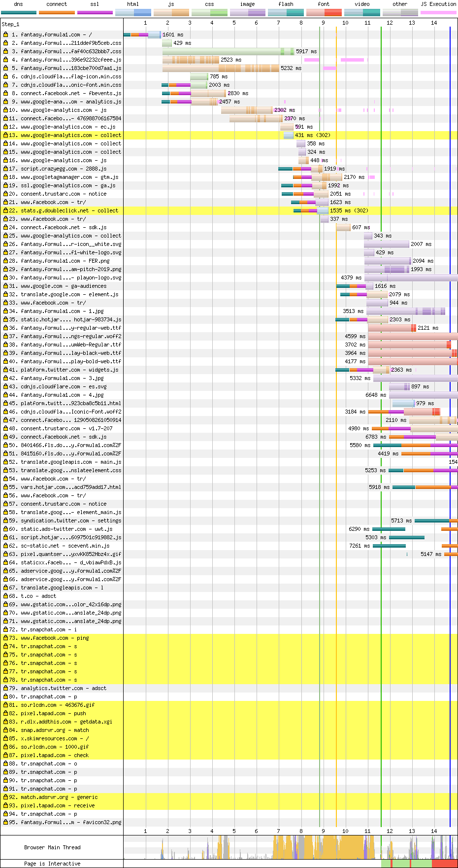The width and height of the screenshot is (458, 868).
Task: Select the lock icon on row 95 favicon32.png
Action: click(x=6, y=822)
